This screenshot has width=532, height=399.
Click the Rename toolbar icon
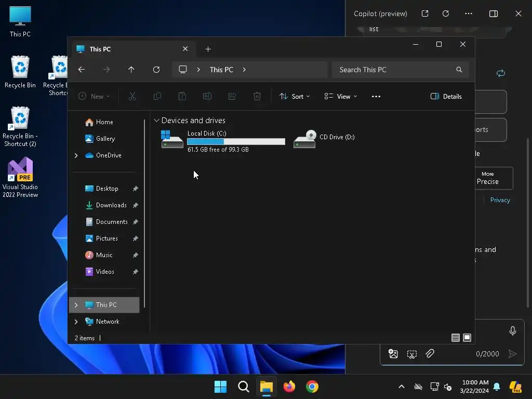207,96
